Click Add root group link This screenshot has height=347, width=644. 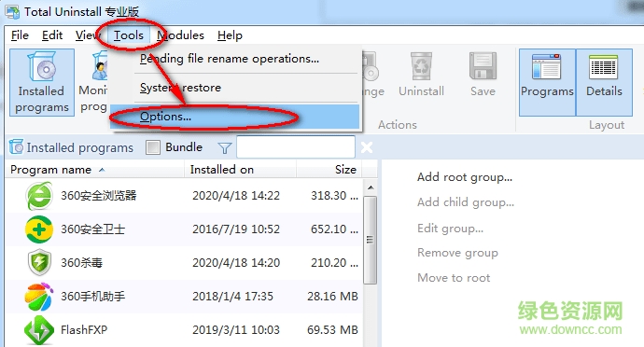(x=465, y=177)
